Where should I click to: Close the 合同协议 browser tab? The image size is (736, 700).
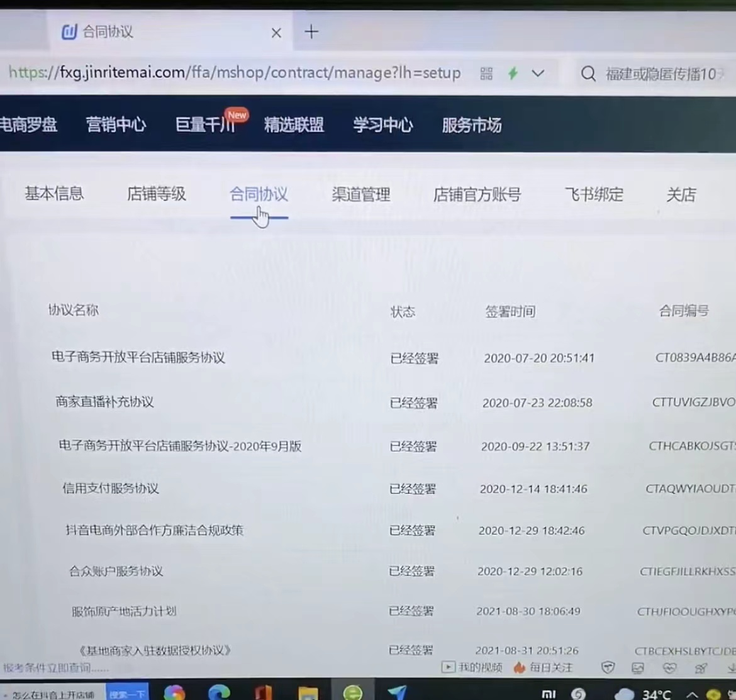(x=276, y=33)
